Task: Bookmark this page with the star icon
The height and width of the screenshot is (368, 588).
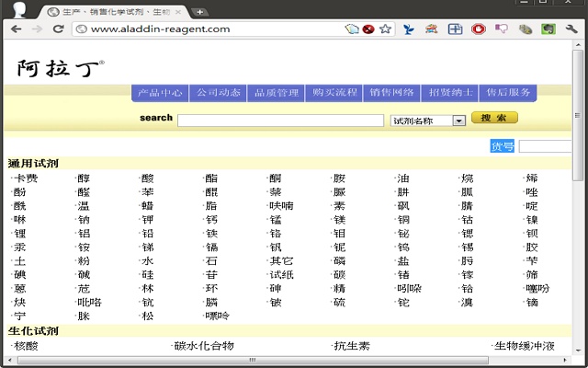Action: click(385, 29)
